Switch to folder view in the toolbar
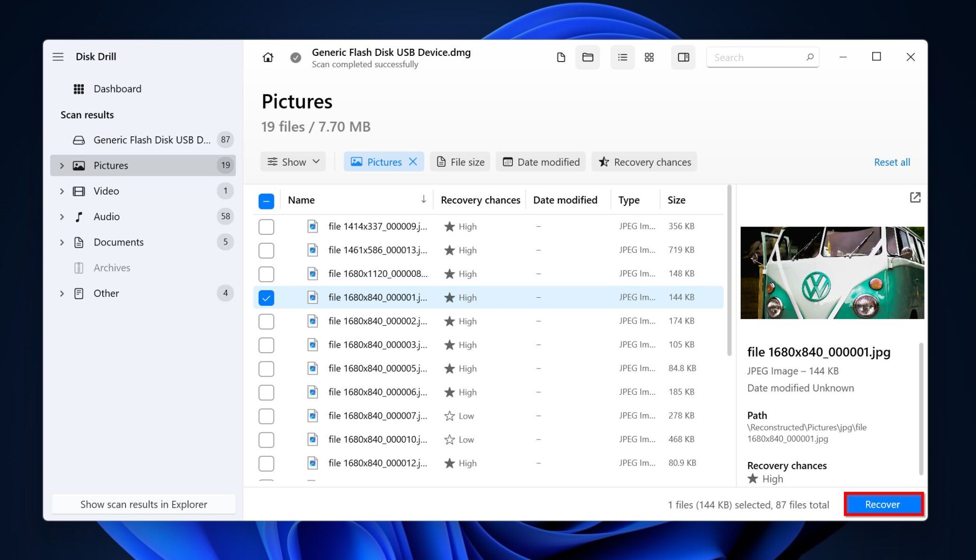This screenshot has width=976, height=560. point(587,57)
